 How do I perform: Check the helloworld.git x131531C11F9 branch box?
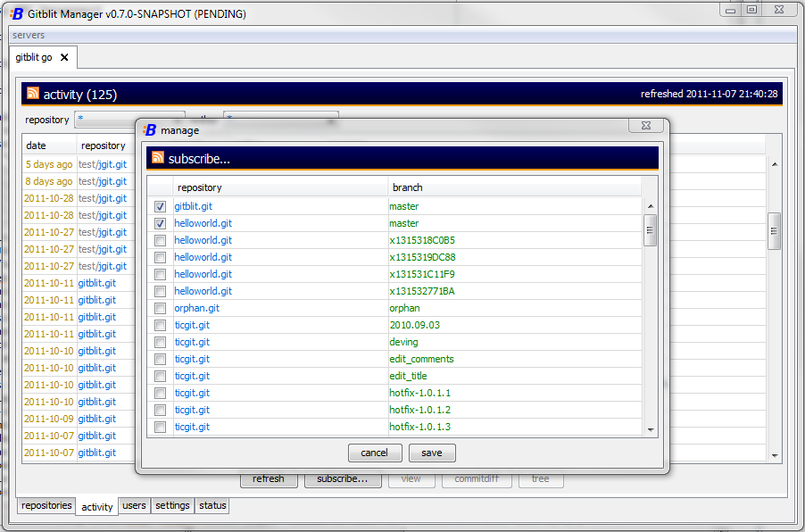click(160, 274)
